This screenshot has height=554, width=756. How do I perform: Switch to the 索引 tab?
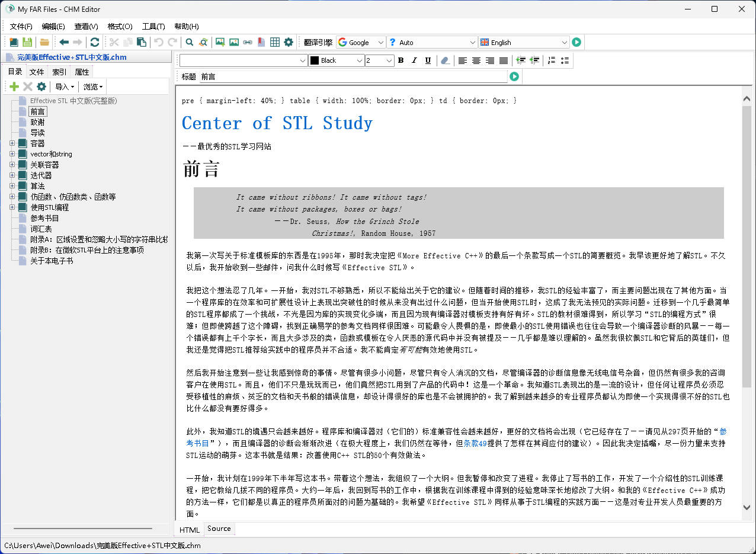pos(59,72)
